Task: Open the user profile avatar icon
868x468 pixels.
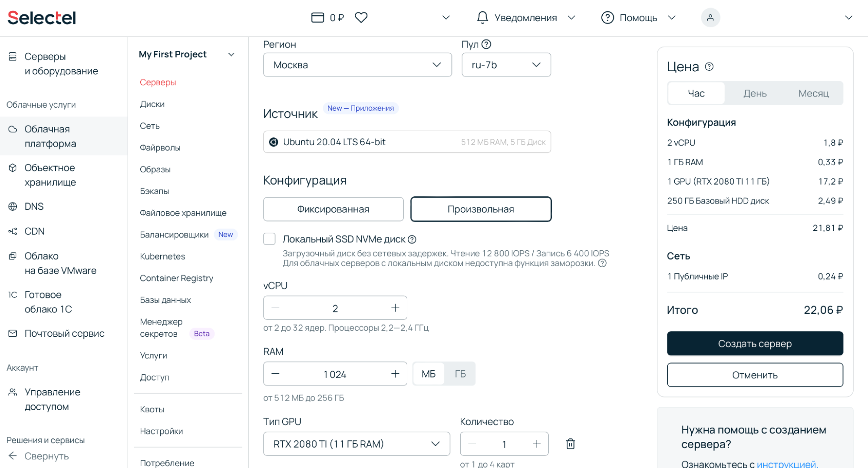Action: [710, 17]
